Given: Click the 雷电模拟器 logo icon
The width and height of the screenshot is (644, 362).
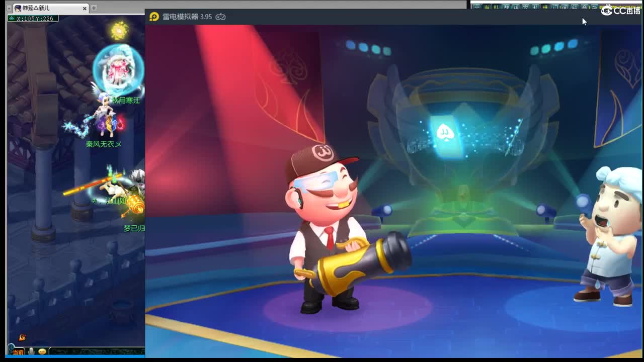Looking at the screenshot, I should [154, 17].
